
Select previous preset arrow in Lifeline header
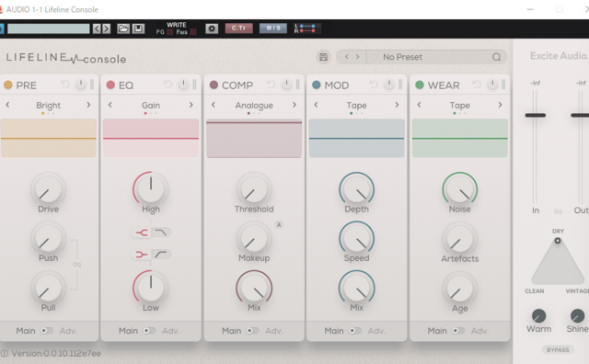point(347,57)
